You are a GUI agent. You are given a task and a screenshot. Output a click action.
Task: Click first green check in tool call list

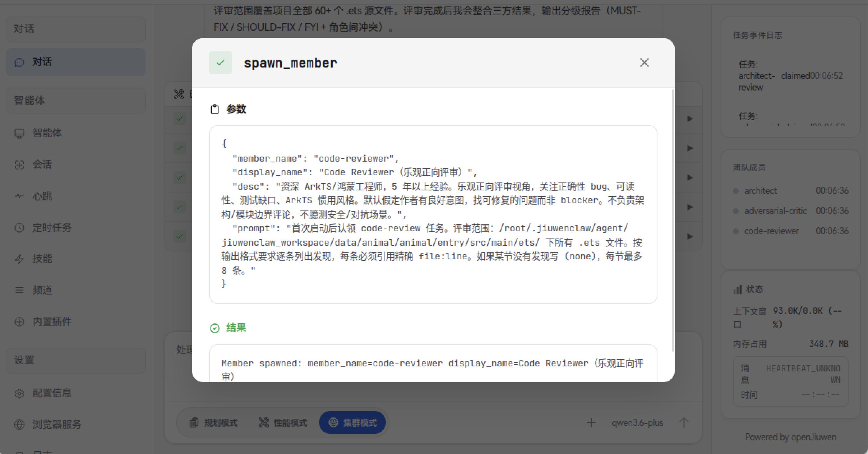pyautogui.click(x=180, y=119)
